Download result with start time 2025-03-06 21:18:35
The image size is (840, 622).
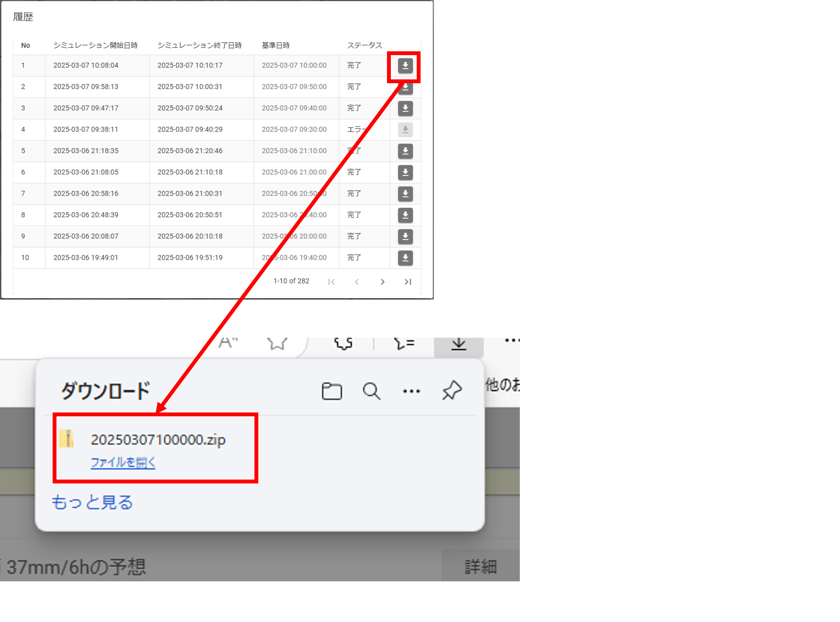(405, 151)
